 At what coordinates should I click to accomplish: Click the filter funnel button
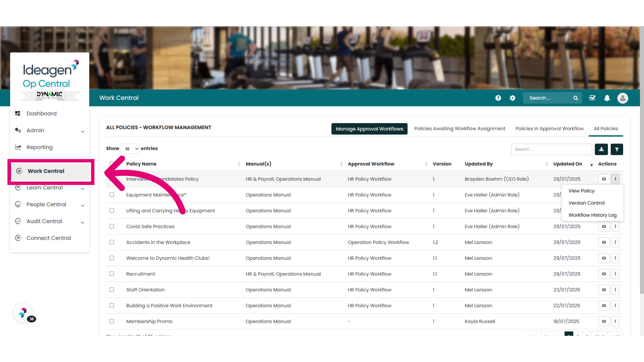coord(617,149)
